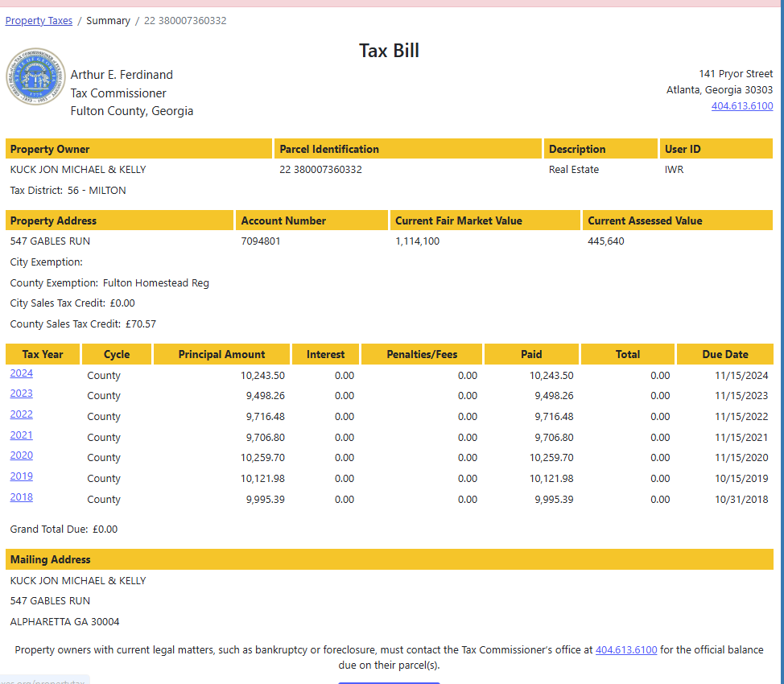This screenshot has height=684, width=784.
Task: Click the Fulton County Tax Commissioner seal logo
Action: (x=35, y=76)
